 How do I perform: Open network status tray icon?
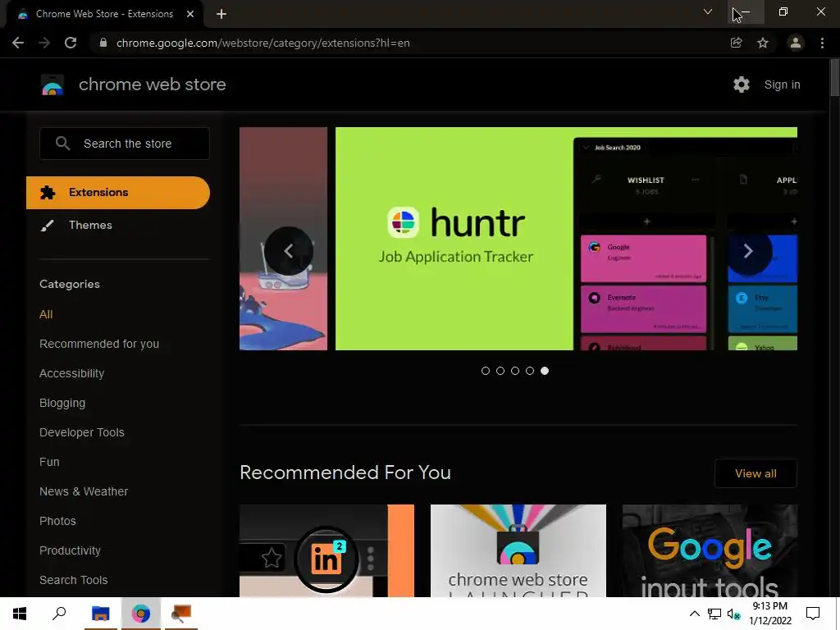point(714,614)
